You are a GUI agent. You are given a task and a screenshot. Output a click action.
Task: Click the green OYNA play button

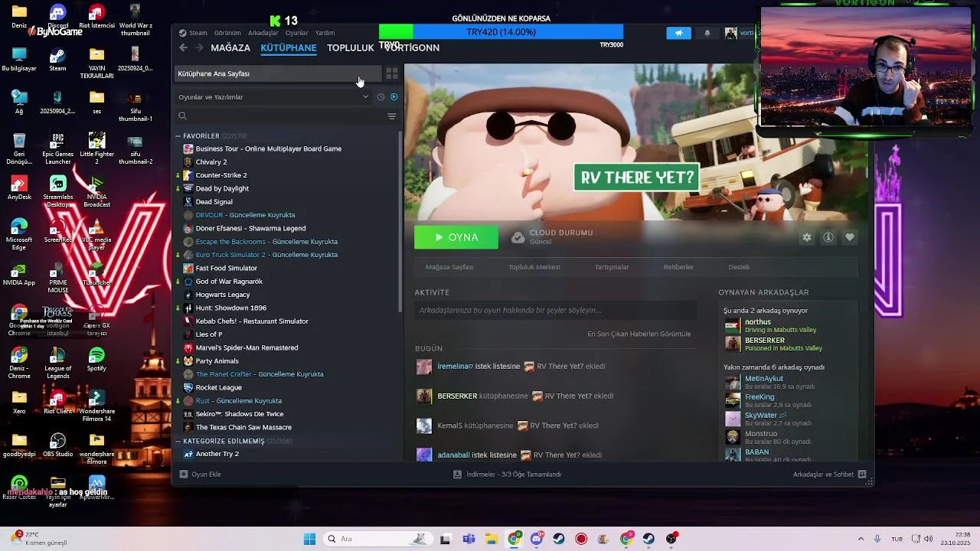[456, 237]
